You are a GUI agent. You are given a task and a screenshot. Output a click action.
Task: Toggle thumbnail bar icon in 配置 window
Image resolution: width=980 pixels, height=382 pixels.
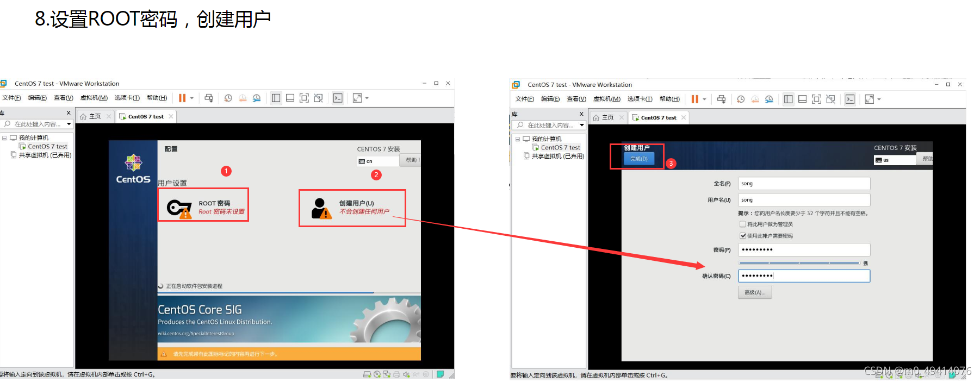(x=290, y=98)
